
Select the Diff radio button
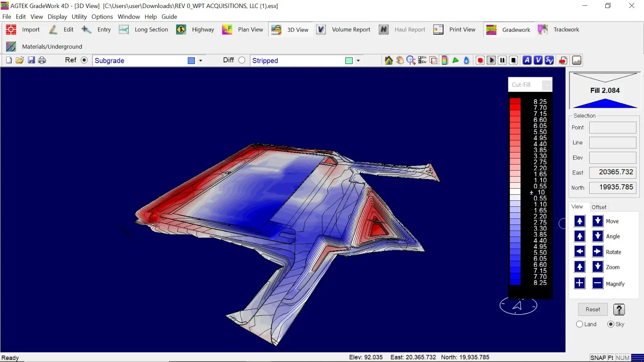point(242,60)
